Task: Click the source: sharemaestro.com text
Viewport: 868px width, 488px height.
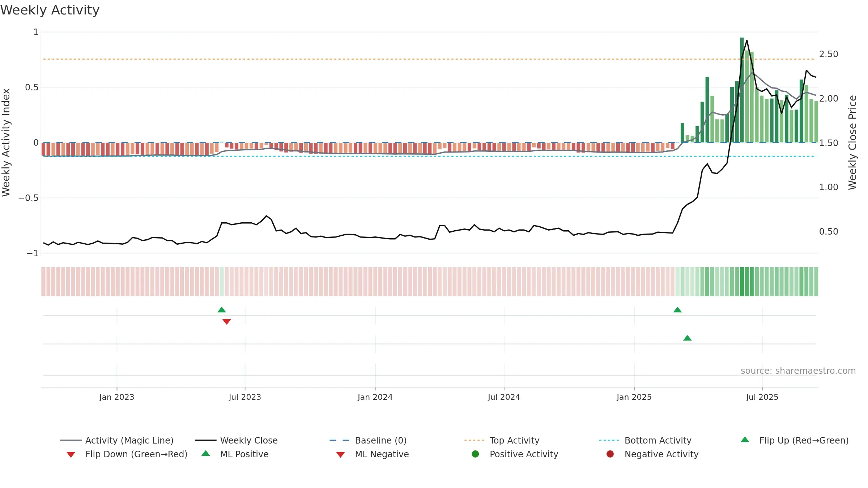Action: click(x=798, y=371)
